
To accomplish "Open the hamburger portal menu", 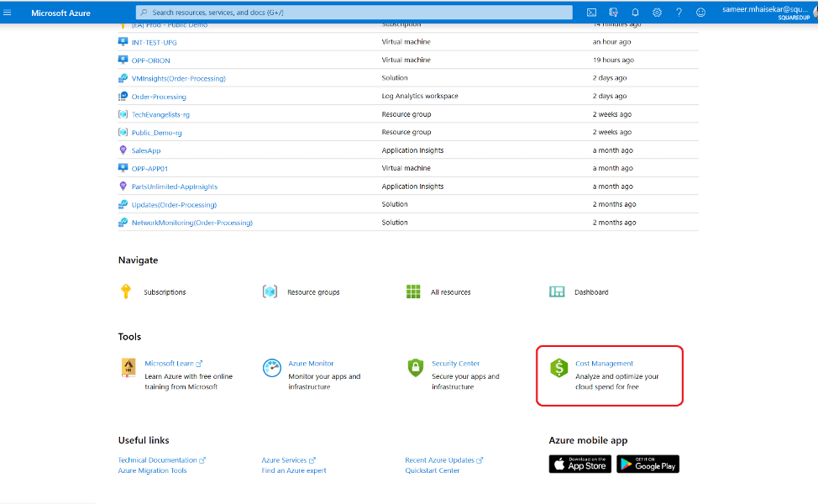I will 8,13.
